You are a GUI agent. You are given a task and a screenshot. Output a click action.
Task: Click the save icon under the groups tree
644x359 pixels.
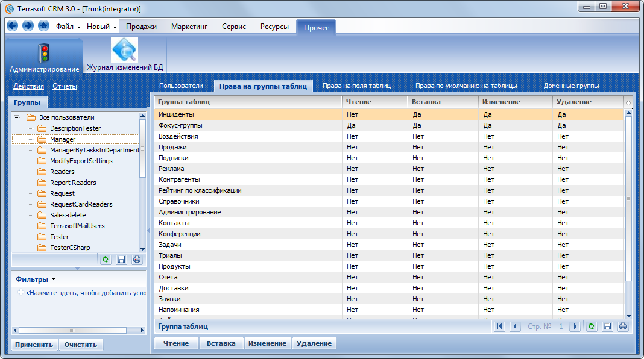click(121, 259)
